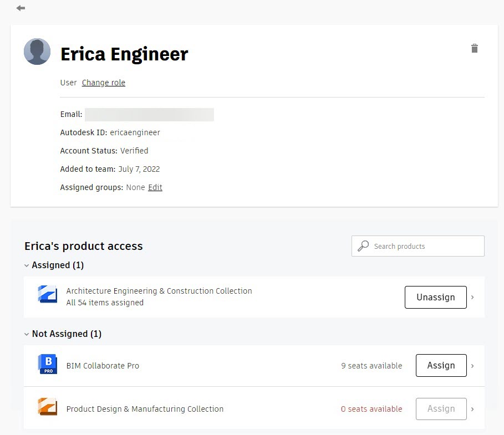Click the 0 seats available label
Screen dimensions: 504x435
(371, 409)
